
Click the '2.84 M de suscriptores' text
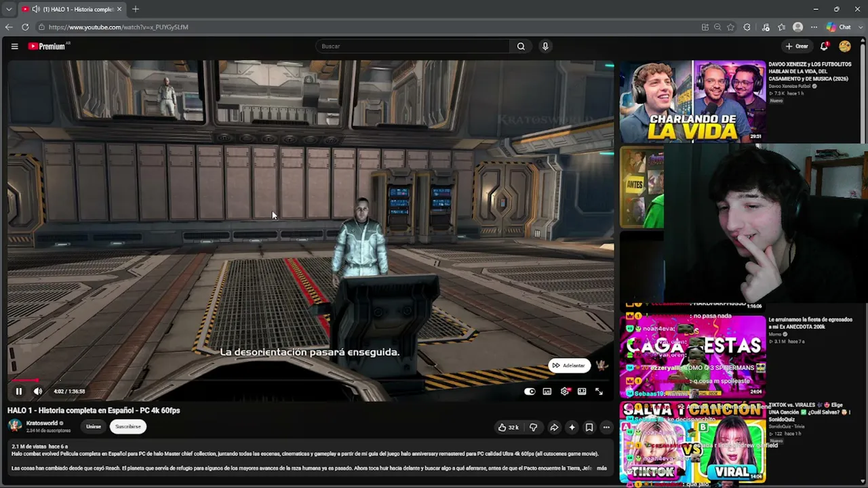[48, 430]
